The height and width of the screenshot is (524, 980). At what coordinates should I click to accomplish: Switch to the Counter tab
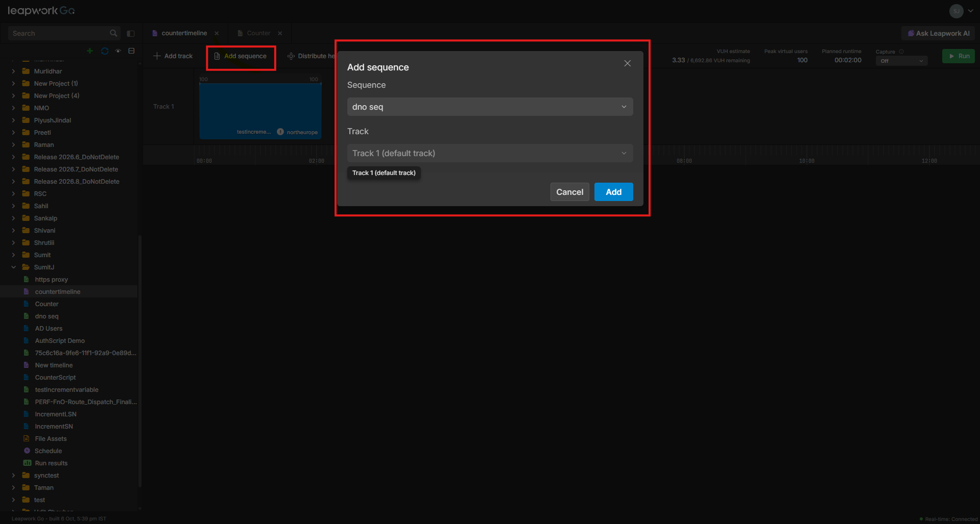pos(258,33)
